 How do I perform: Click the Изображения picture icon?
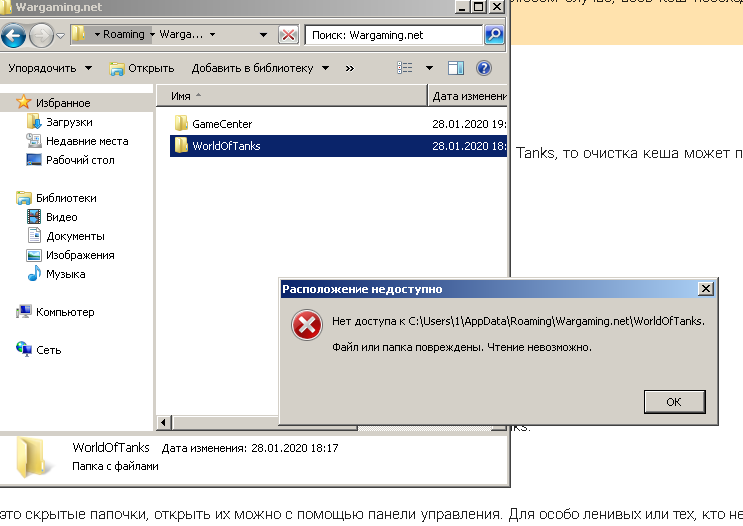pos(34,255)
